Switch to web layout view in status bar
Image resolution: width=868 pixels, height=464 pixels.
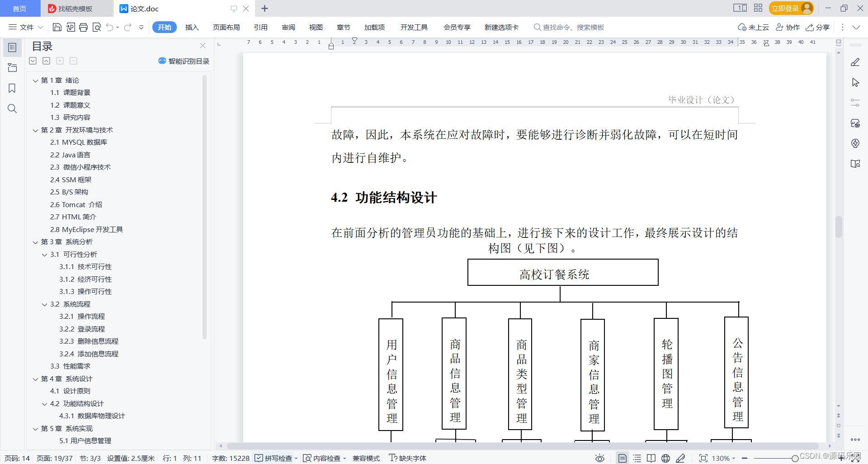click(x=665, y=458)
